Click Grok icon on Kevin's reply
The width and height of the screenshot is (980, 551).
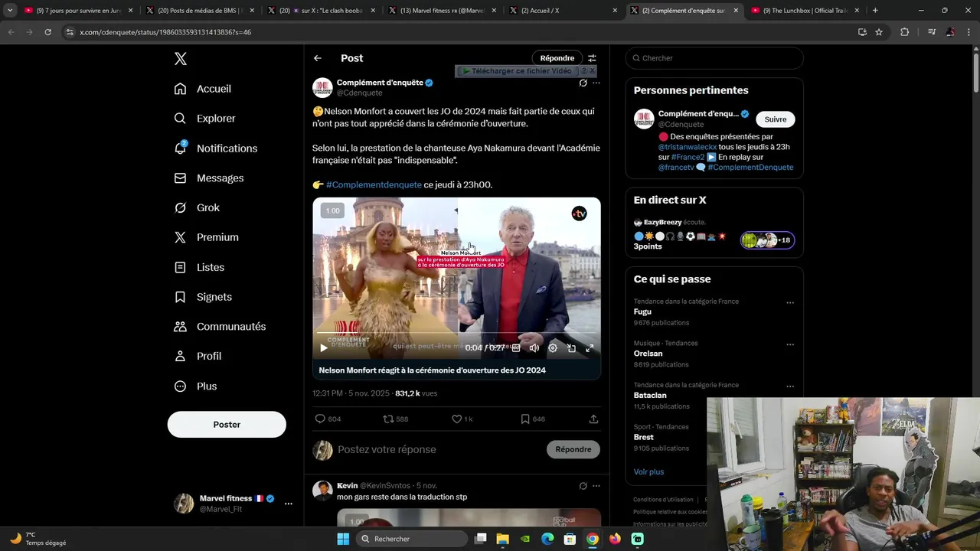point(583,486)
